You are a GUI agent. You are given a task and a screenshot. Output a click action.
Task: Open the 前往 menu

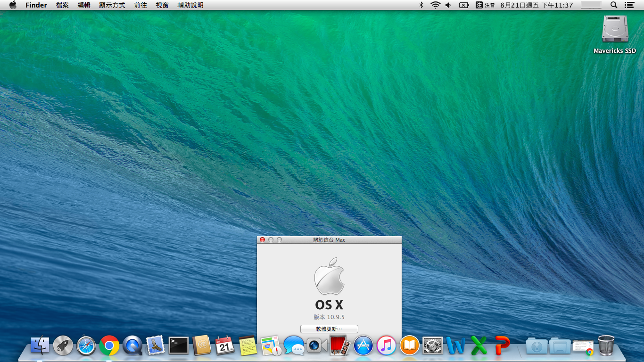click(140, 5)
